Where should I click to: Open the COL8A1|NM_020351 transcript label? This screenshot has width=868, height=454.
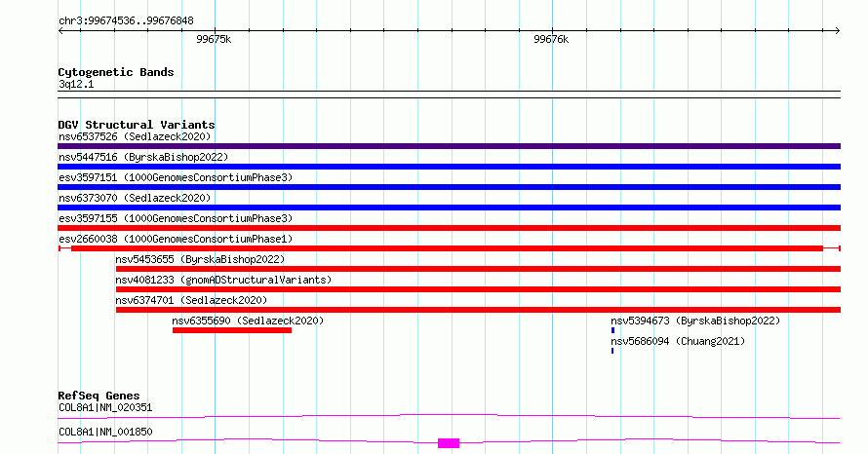[105, 407]
